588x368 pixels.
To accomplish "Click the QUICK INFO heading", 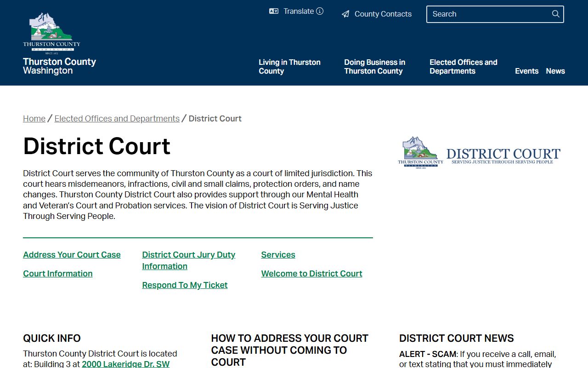I will 52,339.
